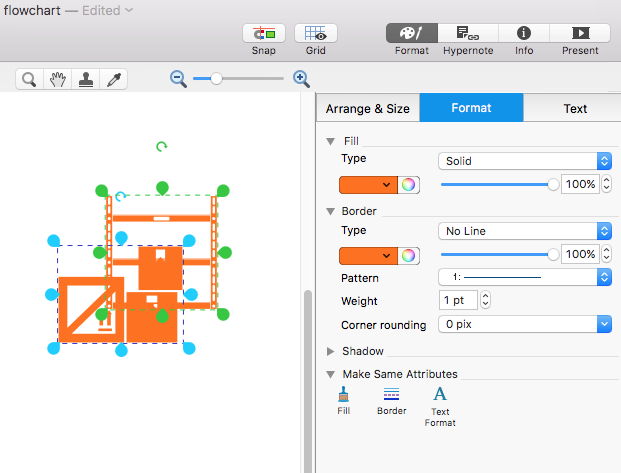
Task: Switch to the Arrange & Size tab
Action: pos(368,109)
